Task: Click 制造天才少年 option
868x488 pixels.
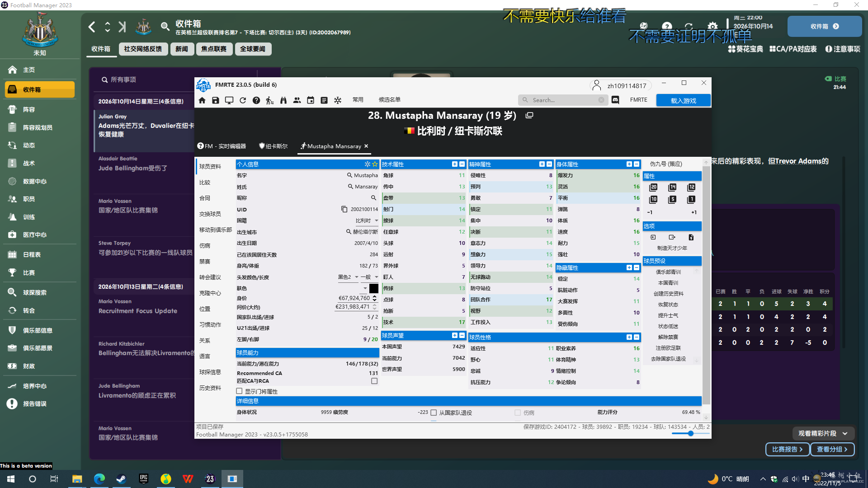Action: 672,248
